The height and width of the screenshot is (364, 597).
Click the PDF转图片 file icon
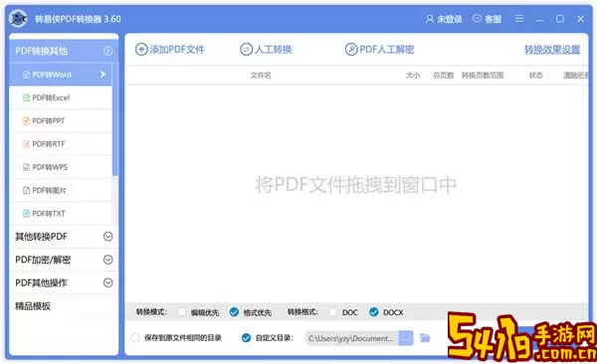point(26,190)
